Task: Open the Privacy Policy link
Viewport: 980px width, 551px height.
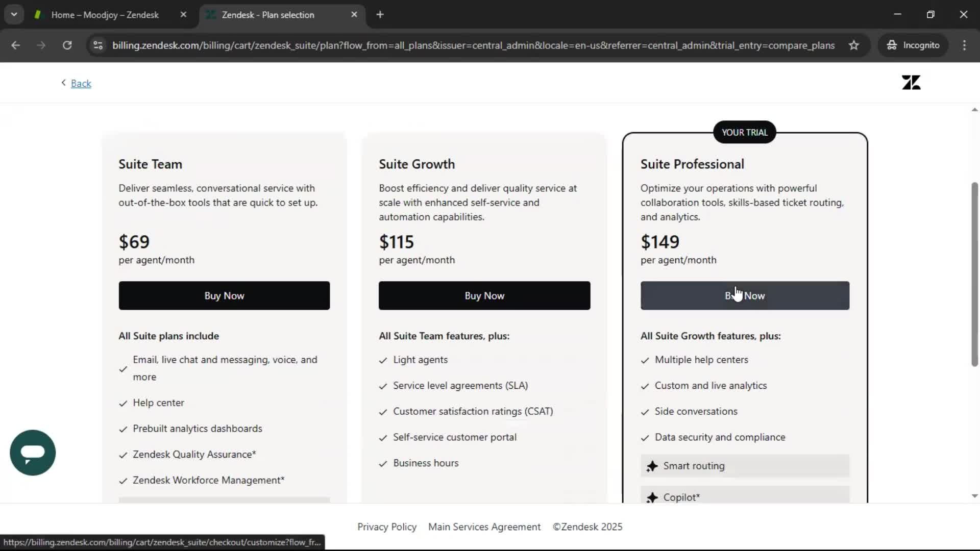Action: click(x=387, y=527)
